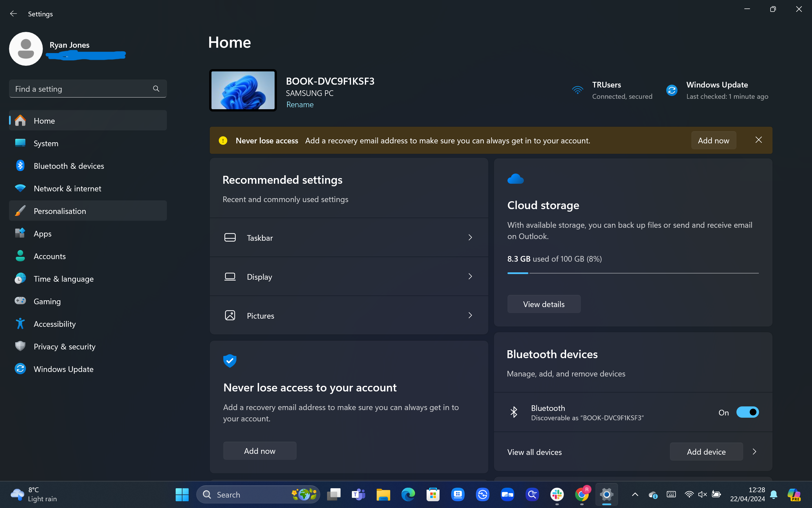Click the blue shield checkmark icon
This screenshot has height=508, width=812.
(x=230, y=361)
